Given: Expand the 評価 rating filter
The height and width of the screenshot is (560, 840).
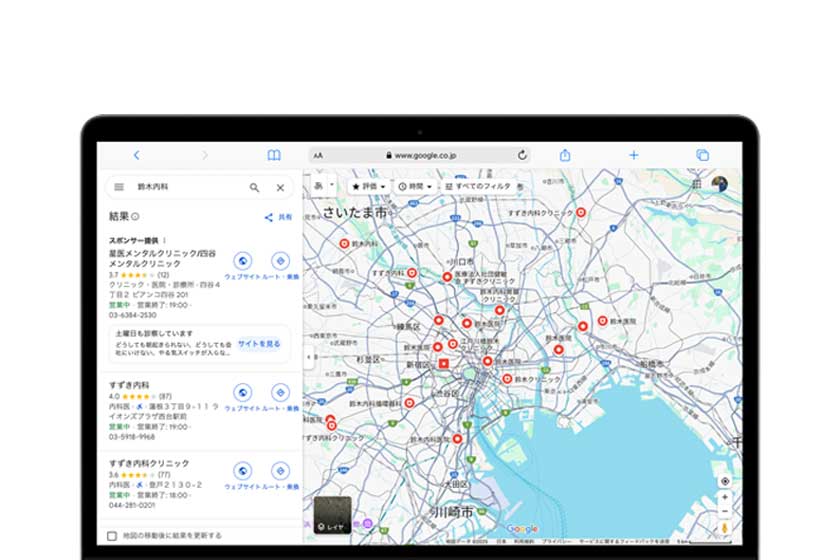Looking at the screenshot, I should pyautogui.click(x=368, y=187).
